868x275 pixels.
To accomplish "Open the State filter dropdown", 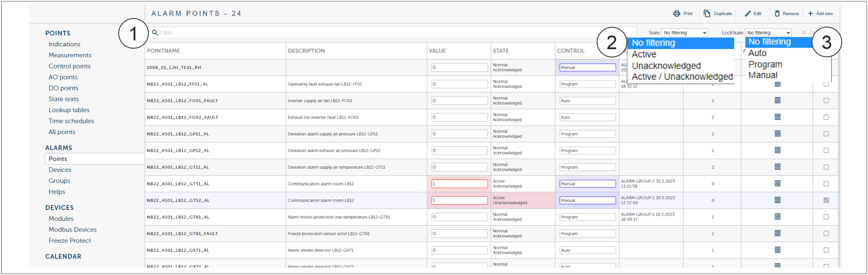I will (685, 33).
